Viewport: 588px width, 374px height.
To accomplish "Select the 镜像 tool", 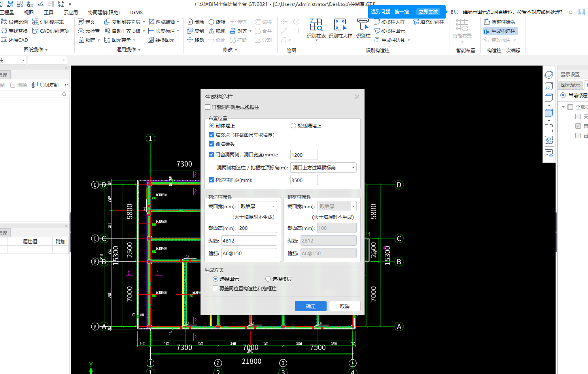I will click(x=217, y=31).
